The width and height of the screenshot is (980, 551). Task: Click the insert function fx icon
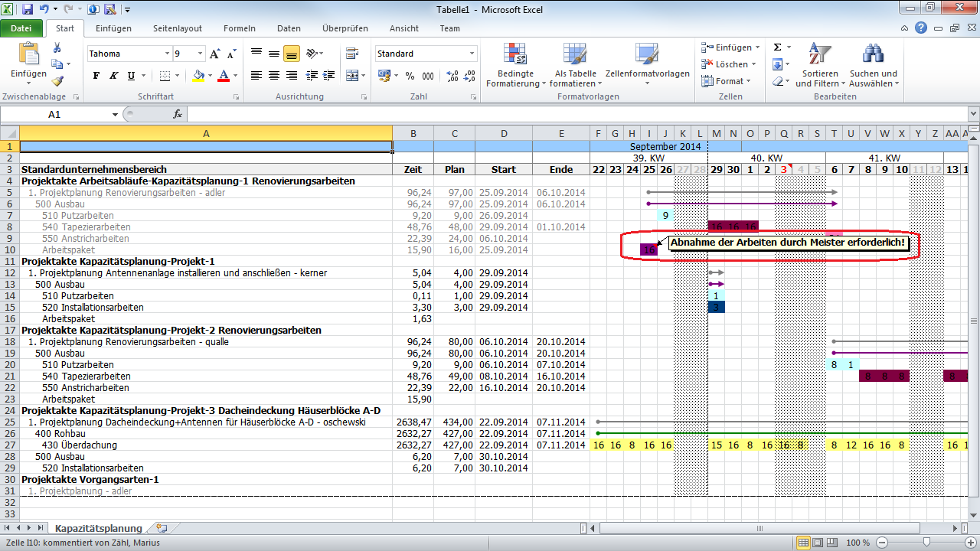[x=178, y=114]
